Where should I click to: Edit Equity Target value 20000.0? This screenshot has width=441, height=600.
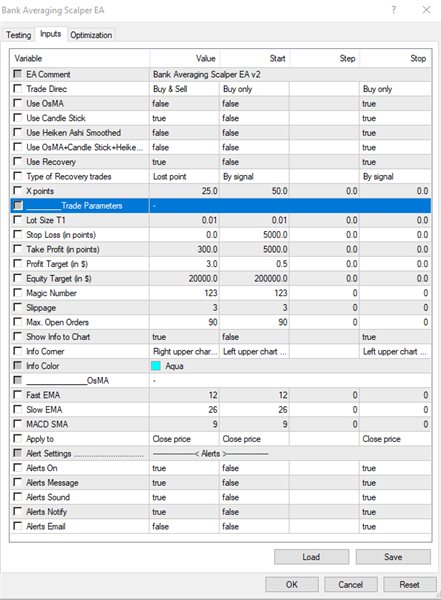point(185,279)
